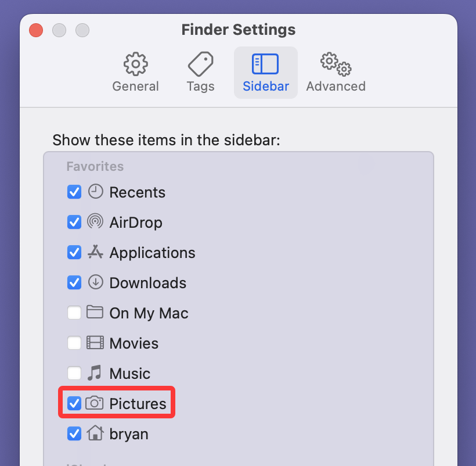This screenshot has height=466, width=476.
Task: Disable AirDrop in the sidebar list
Action: click(x=74, y=222)
